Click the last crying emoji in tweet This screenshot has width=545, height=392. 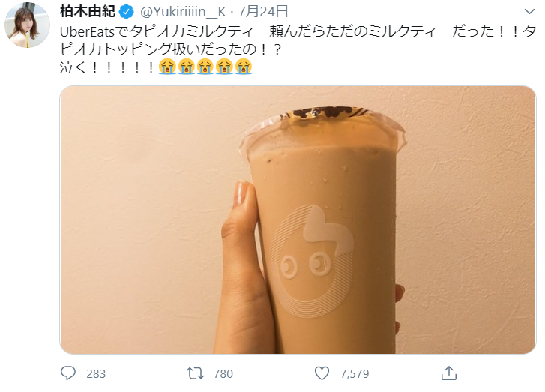click(x=244, y=67)
